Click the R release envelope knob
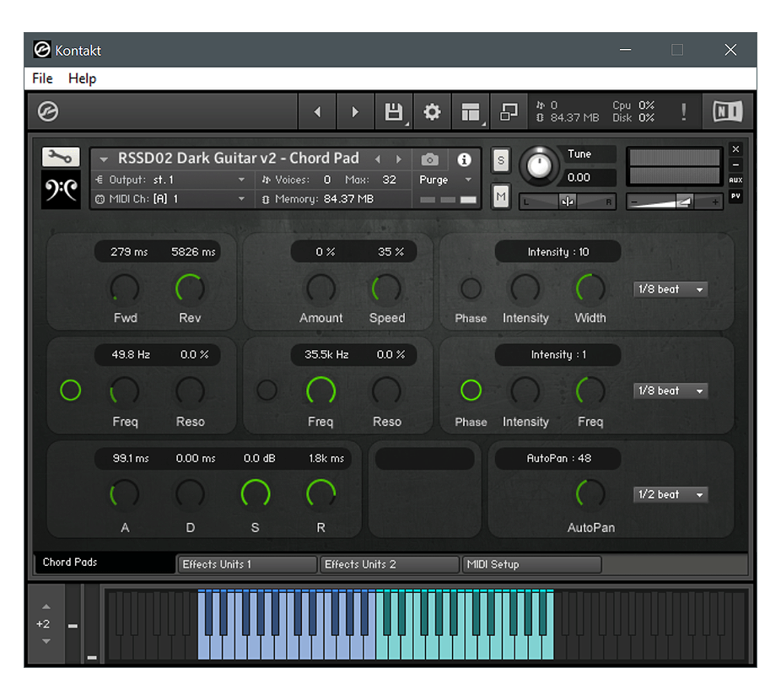The image size is (781, 700). (320, 494)
